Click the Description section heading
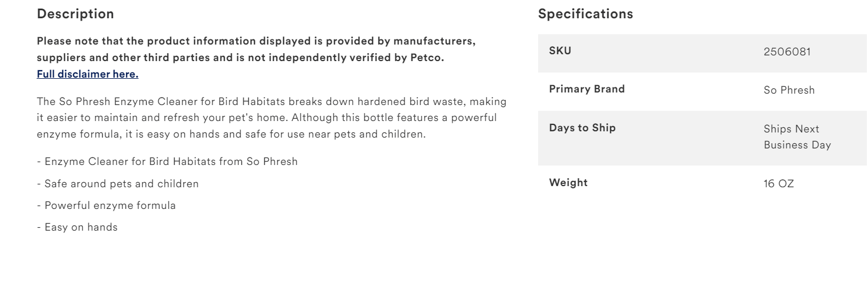 coord(75,14)
